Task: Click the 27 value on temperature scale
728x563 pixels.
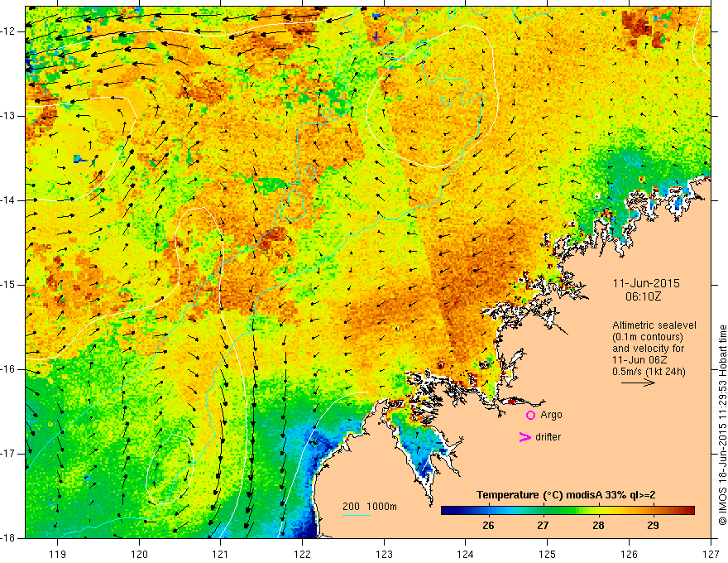Action: pos(543,526)
